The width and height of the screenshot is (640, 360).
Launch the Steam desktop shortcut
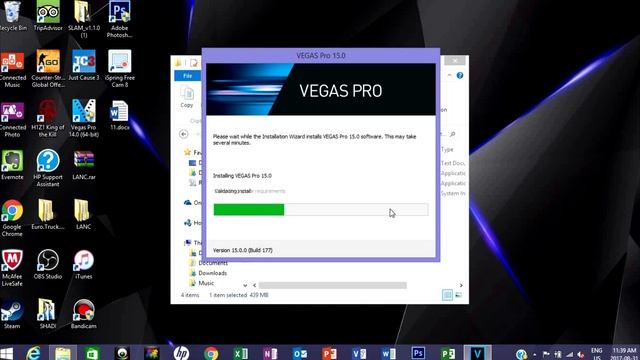tap(12, 314)
